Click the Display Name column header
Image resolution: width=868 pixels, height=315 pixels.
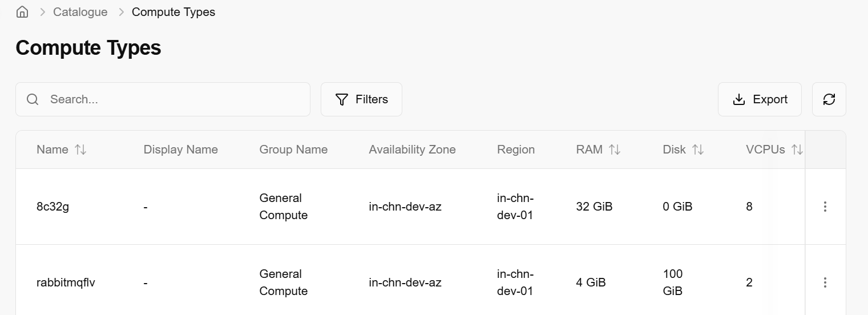click(180, 150)
